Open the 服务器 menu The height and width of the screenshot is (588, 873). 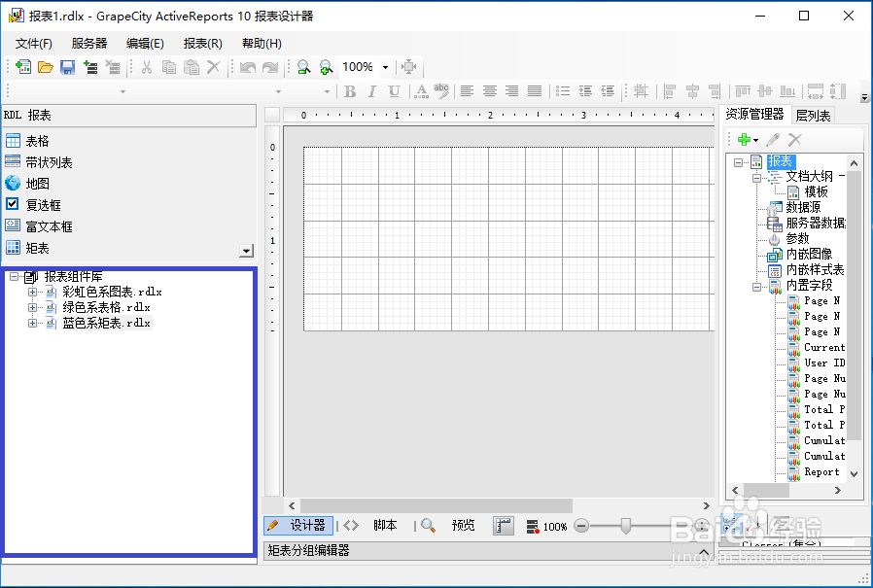click(x=89, y=44)
